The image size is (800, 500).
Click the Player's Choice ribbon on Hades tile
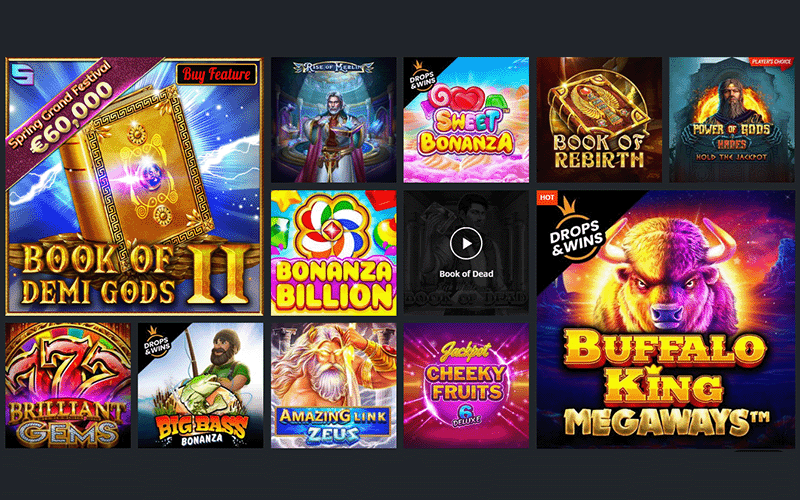coord(771,62)
